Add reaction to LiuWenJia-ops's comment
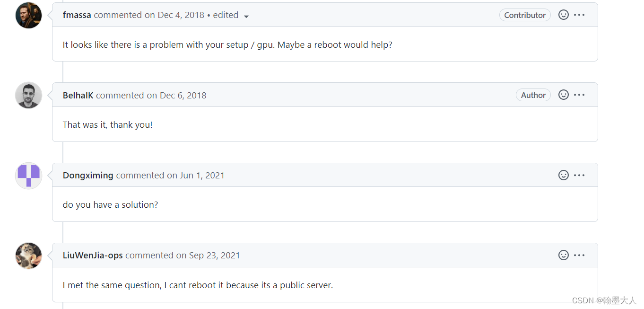Viewport: 644px width, 309px height. 563,255
